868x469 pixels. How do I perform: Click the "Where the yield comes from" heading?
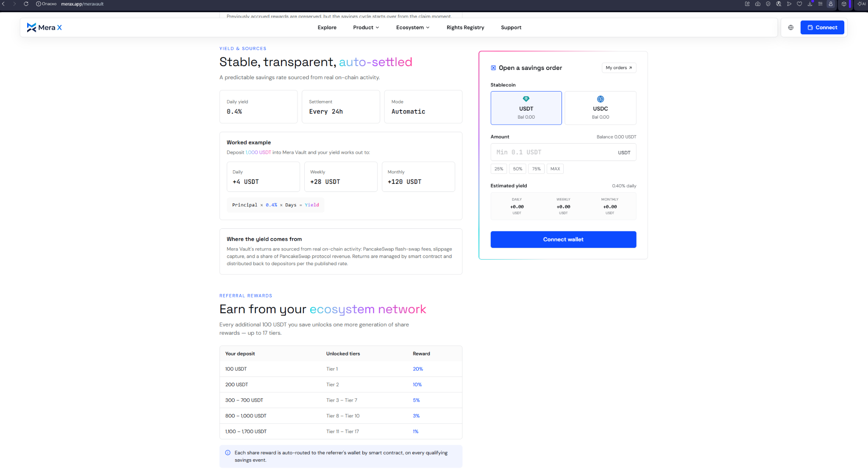click(x=264, y=239)
